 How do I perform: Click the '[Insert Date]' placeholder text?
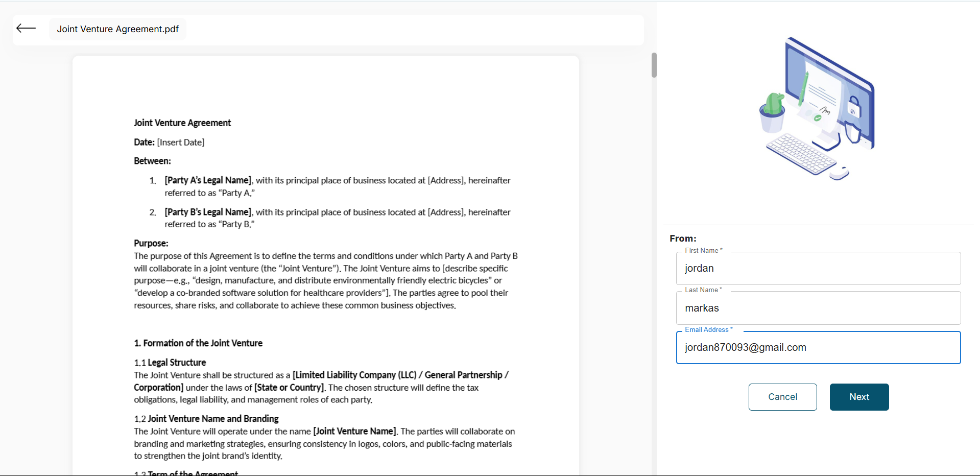pos(181,142)
